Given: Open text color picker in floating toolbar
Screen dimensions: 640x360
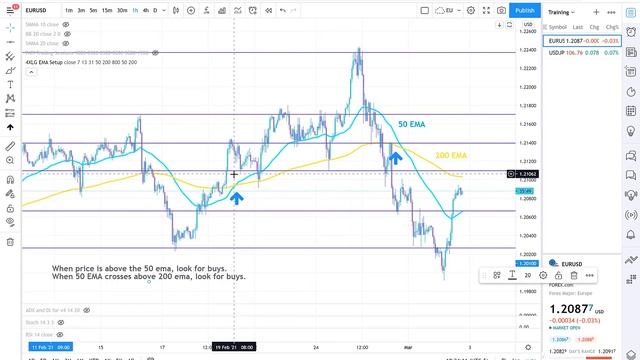Looking at the screenshot, I should point(512,276).
